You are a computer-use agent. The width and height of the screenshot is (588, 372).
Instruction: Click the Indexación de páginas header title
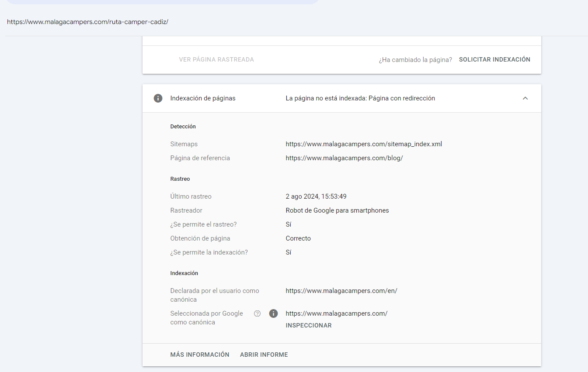pos(203,98)
